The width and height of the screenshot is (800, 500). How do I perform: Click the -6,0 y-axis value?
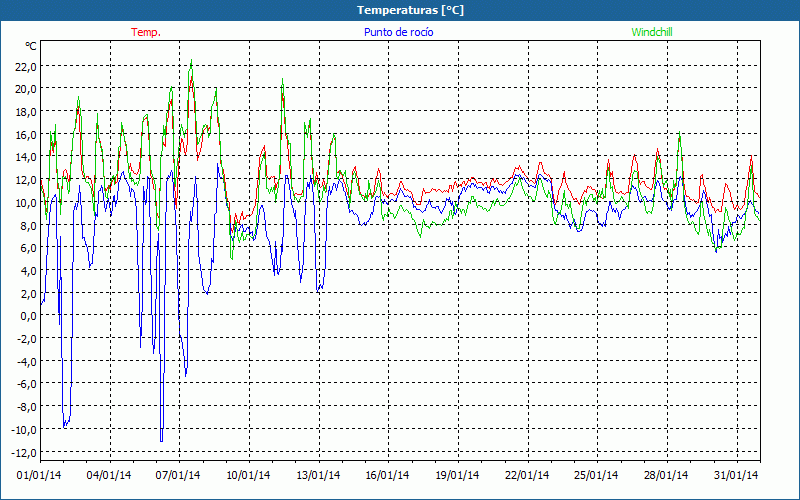(27, 384)
